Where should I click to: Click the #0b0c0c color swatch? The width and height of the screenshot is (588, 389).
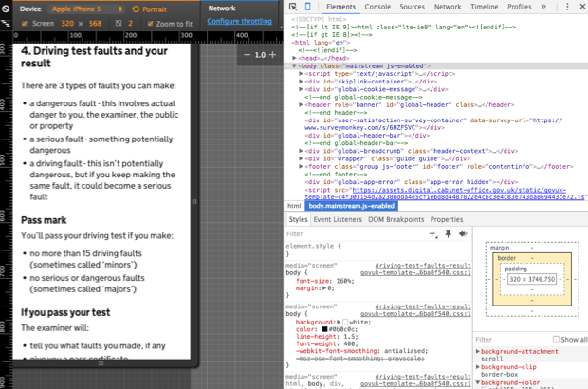point(324,329)
